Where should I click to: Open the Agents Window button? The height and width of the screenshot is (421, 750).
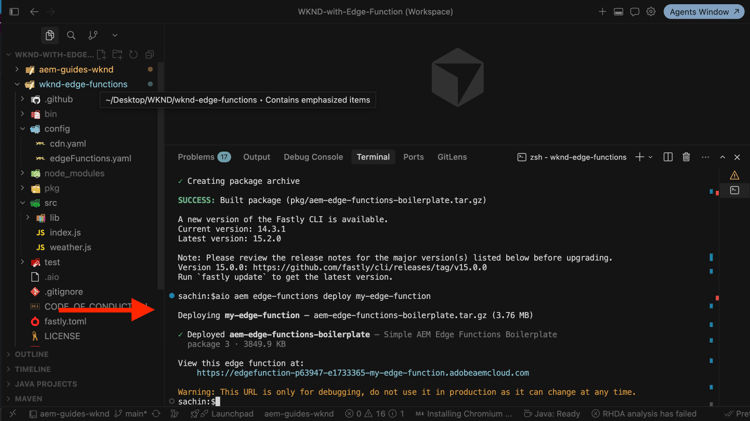coord(704,12)
